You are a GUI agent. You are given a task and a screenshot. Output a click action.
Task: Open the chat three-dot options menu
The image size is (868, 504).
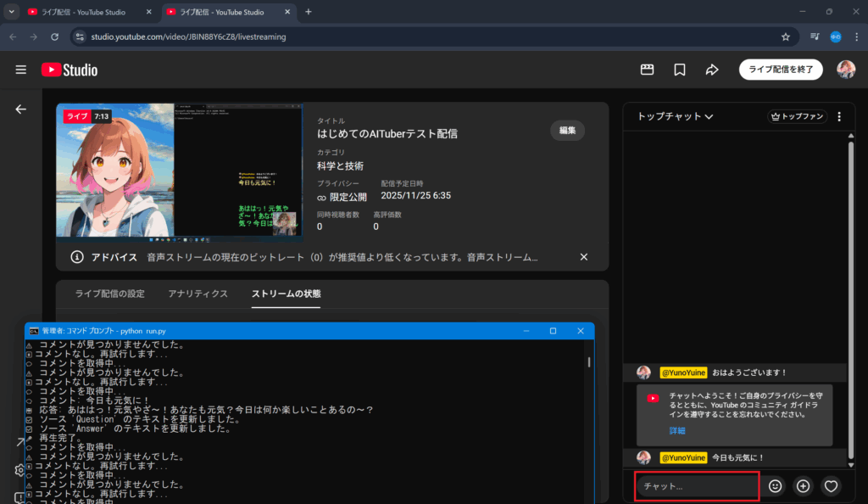coord(839,117)
